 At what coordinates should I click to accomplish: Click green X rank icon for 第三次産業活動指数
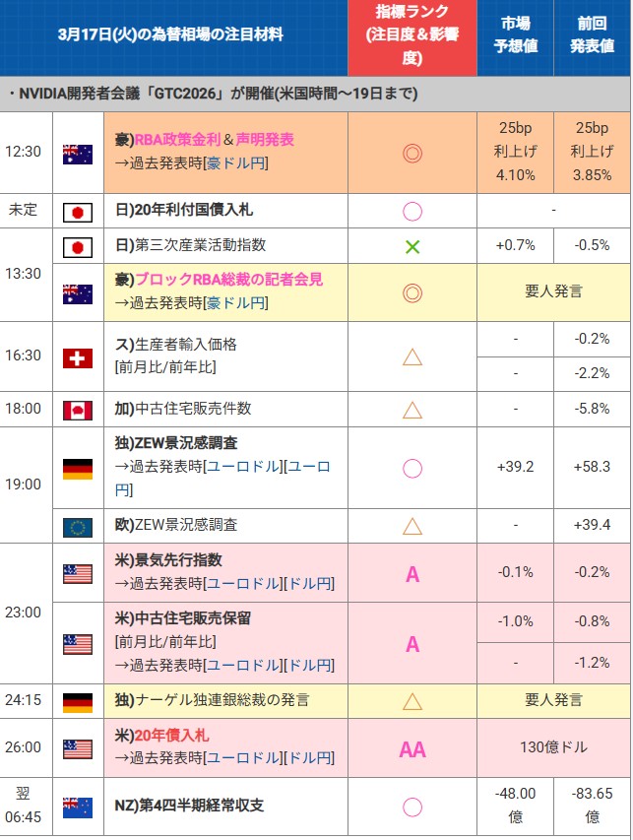(x=412, y=246)
